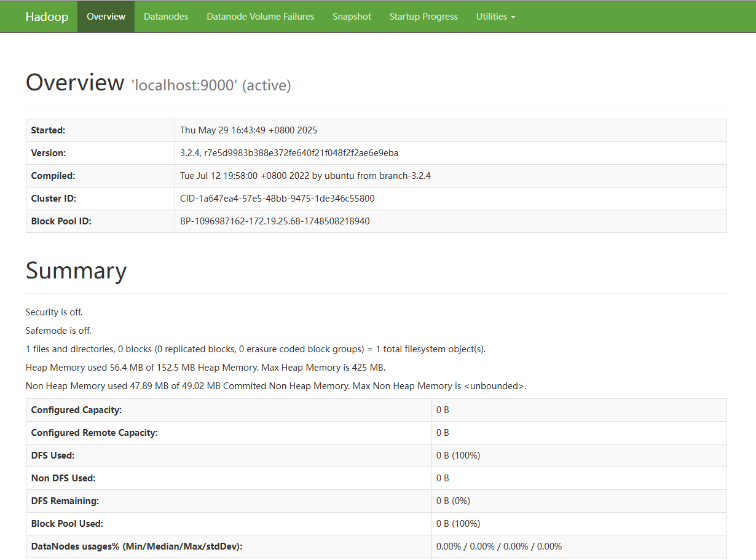
Task: Open the Datanodes tab
Action: pyautogui.click(x=166, y=17)
